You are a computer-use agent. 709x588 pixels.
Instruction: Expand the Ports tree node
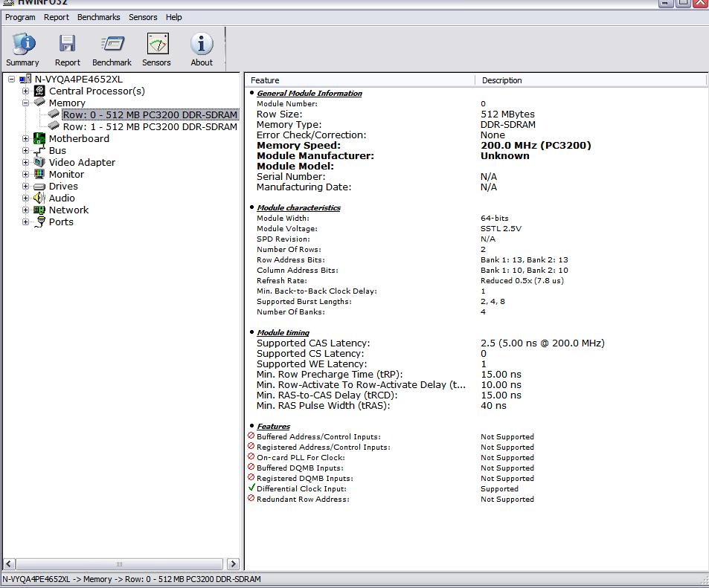[x=26, y=222]
